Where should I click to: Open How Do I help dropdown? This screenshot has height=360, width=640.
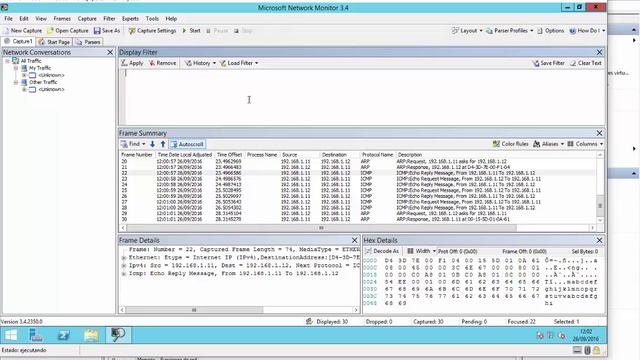(x=587, y=31)
